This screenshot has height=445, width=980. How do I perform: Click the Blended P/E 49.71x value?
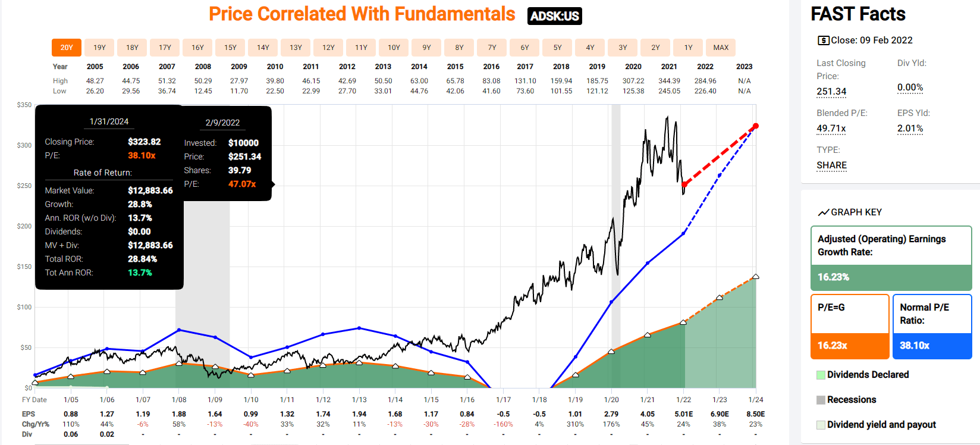tap(831, 129)
